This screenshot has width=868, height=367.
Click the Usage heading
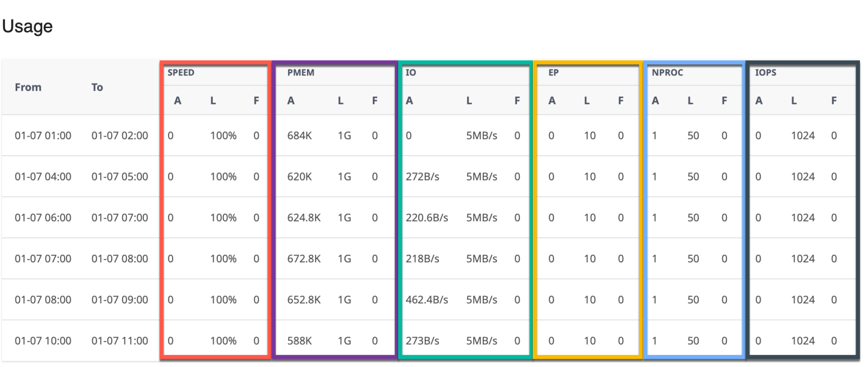click(28, 26)
